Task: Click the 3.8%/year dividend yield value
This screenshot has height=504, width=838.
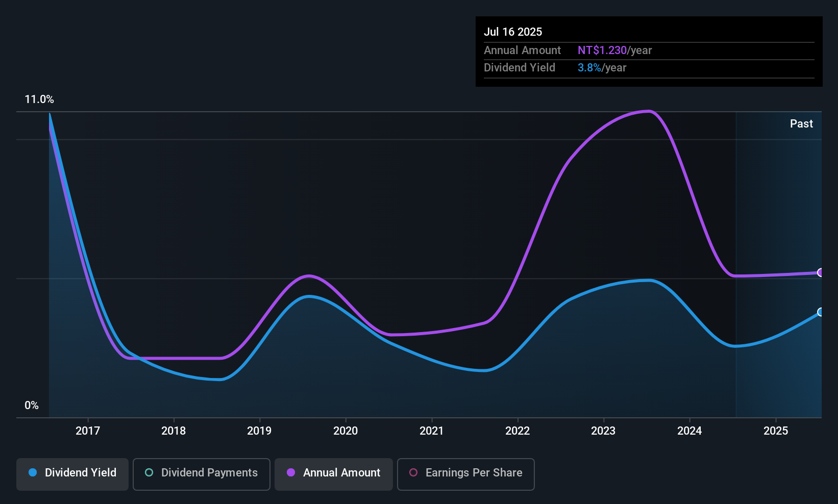Action: pos(602,67)
